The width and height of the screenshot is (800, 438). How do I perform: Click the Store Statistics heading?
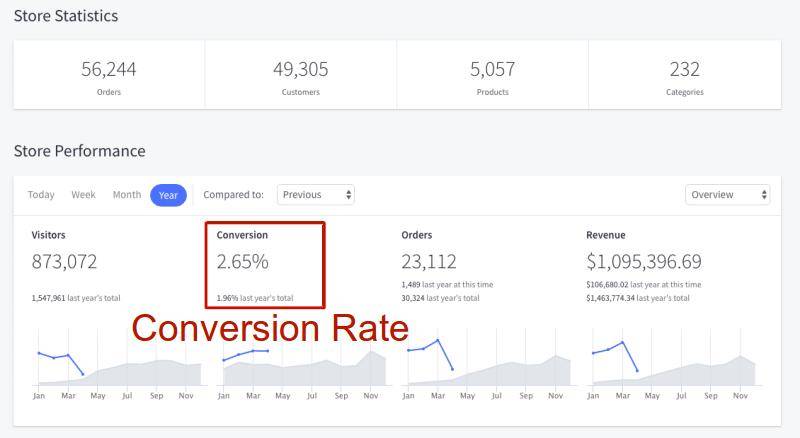pyautogui.click(x=66, y=16)
